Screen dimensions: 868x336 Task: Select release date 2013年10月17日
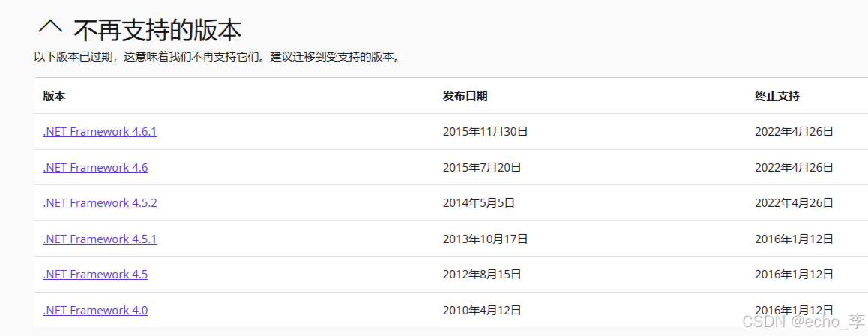[x=486, y=239]
